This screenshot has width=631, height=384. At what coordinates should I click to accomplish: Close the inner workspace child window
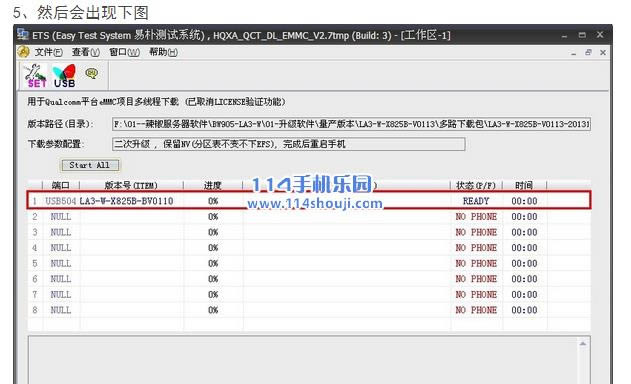click(x=603, y=52)
